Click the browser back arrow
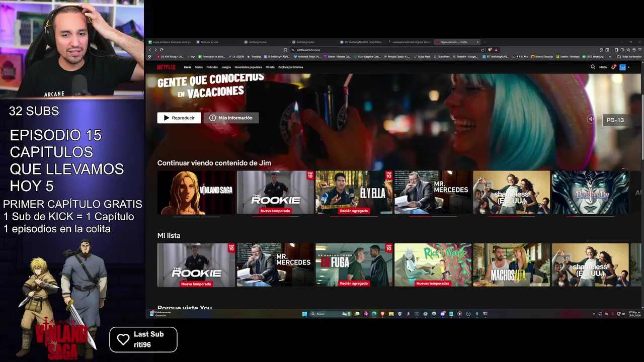 pyautogui.click(x=150, y=50)
